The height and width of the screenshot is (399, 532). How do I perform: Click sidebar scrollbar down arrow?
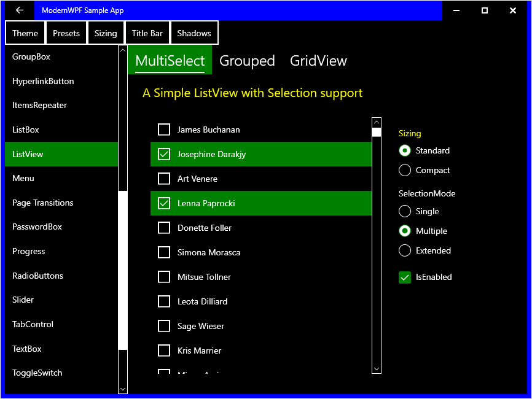coord(123,389)
